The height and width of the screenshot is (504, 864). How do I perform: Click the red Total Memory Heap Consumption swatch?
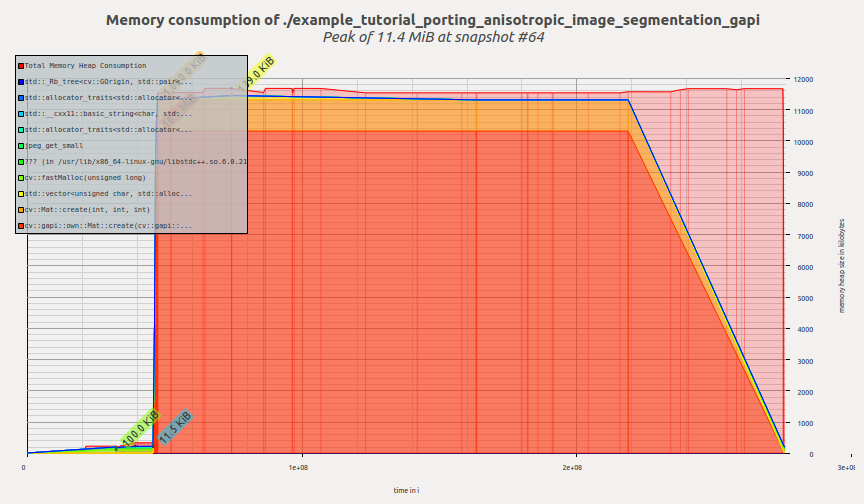[x=21, y=66]
